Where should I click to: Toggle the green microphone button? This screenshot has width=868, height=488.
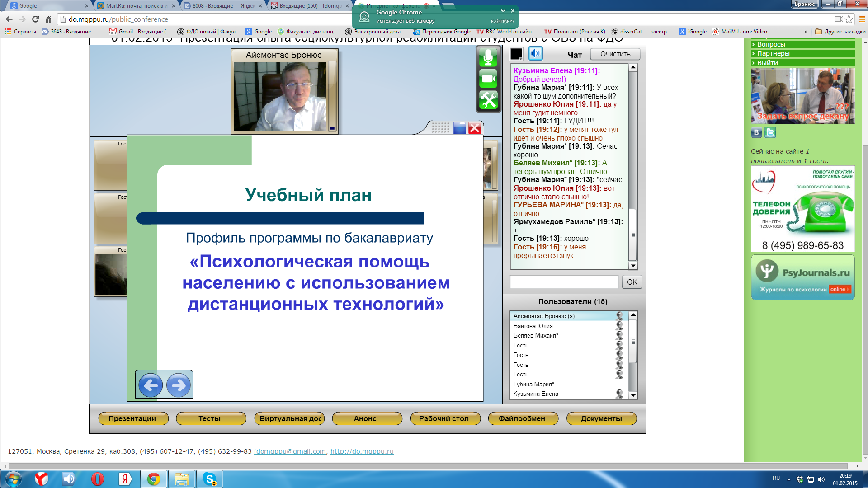coord(488,58)
